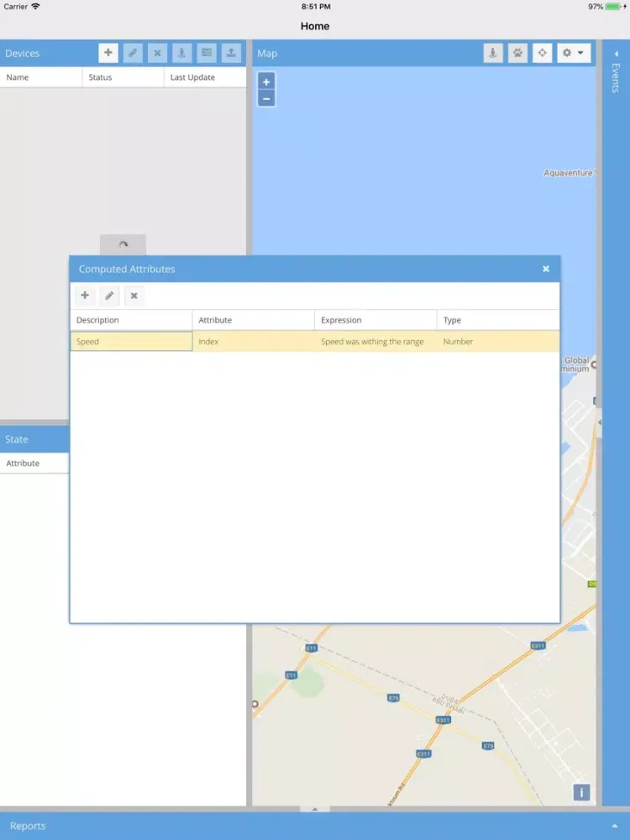Click 'Speed was withing the range' cell
Screen dimensions: 630x840
tap(375, 341)
